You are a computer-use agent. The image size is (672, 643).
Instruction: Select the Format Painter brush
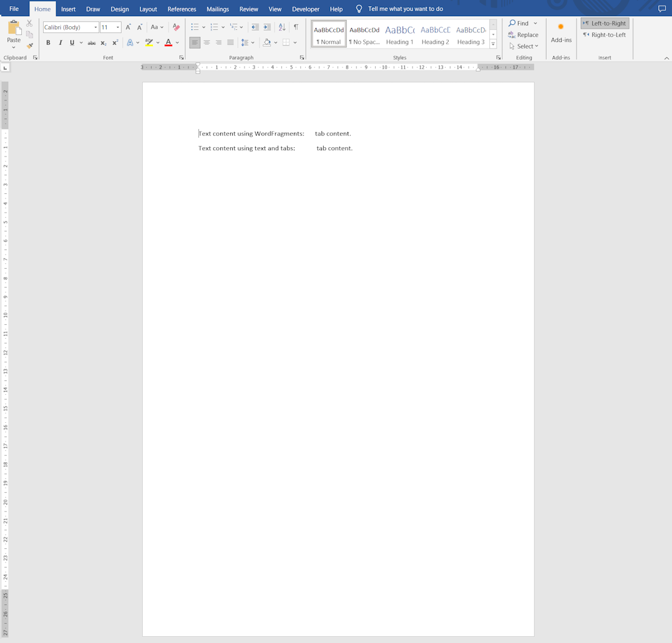29,46
